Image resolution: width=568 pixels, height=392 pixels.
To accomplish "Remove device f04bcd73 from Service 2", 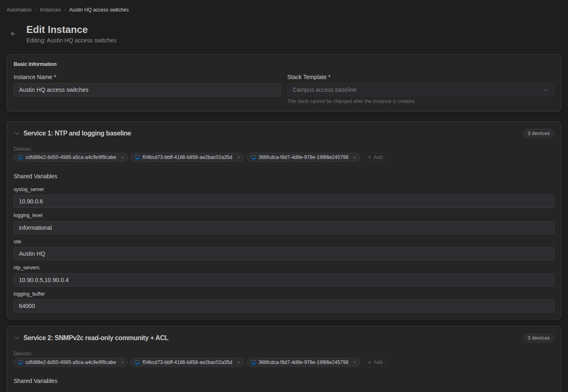I will (x=239, y=362).
